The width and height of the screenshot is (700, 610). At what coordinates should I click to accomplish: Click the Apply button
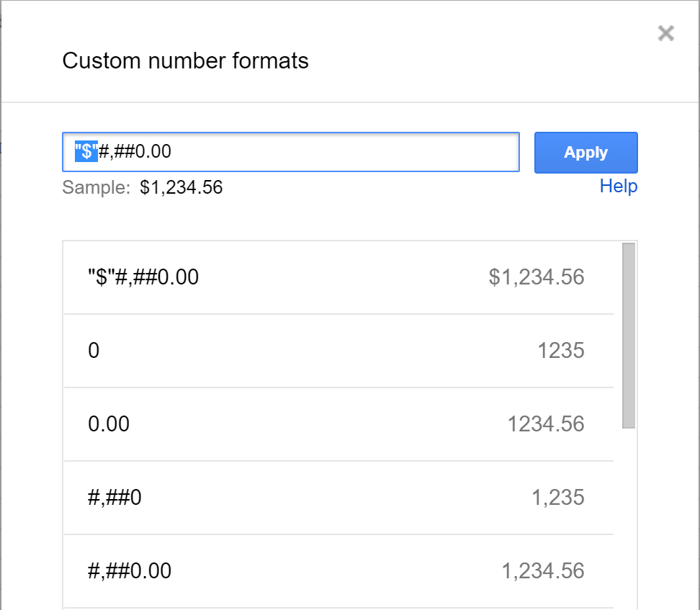585,152
